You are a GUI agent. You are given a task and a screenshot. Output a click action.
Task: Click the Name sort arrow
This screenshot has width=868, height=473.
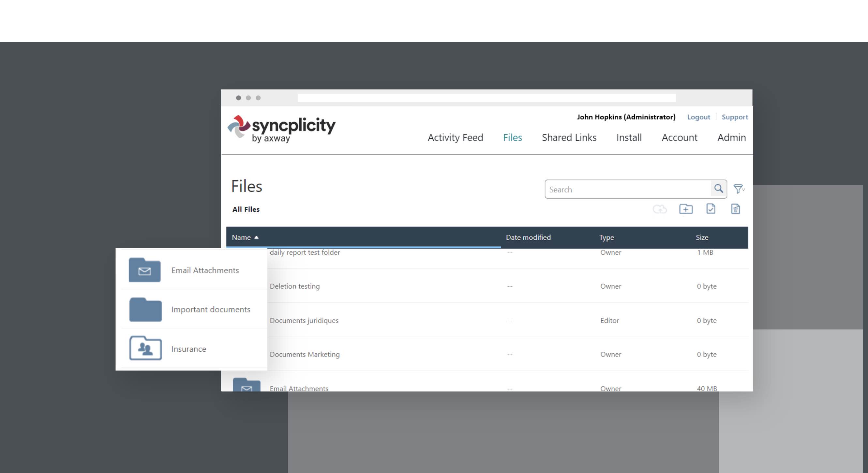pos(256,237)
